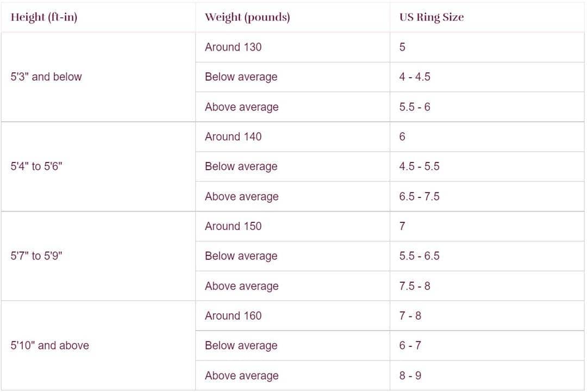Select the 4.5 - 5.5 ring size cell
Image resolution: width=587 pixels, height=392 pixels.
pos(419,167)
